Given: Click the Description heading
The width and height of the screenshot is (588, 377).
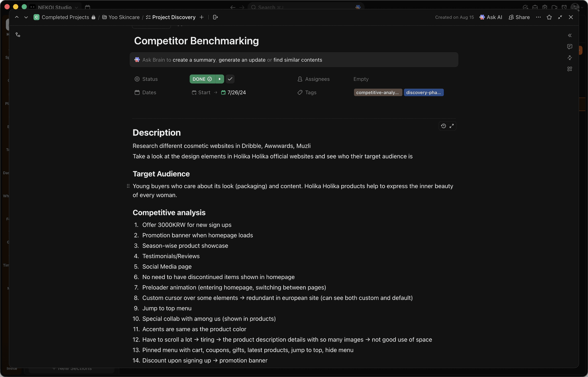Looking at the screenshot, I should tap(157, 133).
